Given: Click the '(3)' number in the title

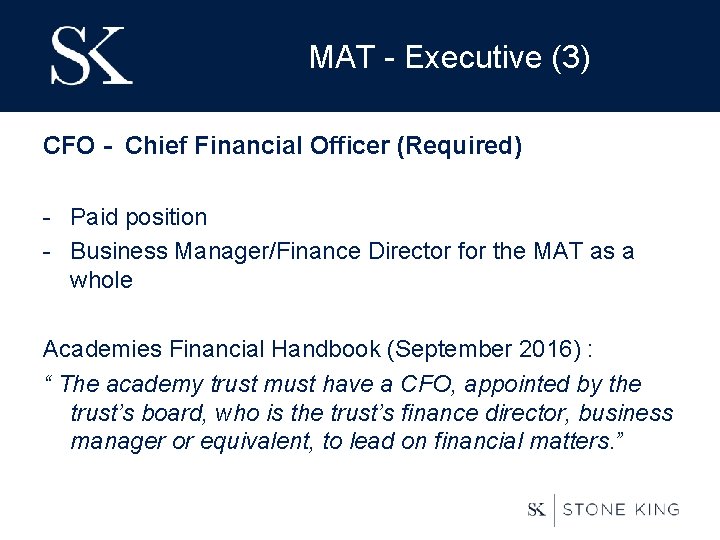Looking at the screenshot, I should coord(571,58).
